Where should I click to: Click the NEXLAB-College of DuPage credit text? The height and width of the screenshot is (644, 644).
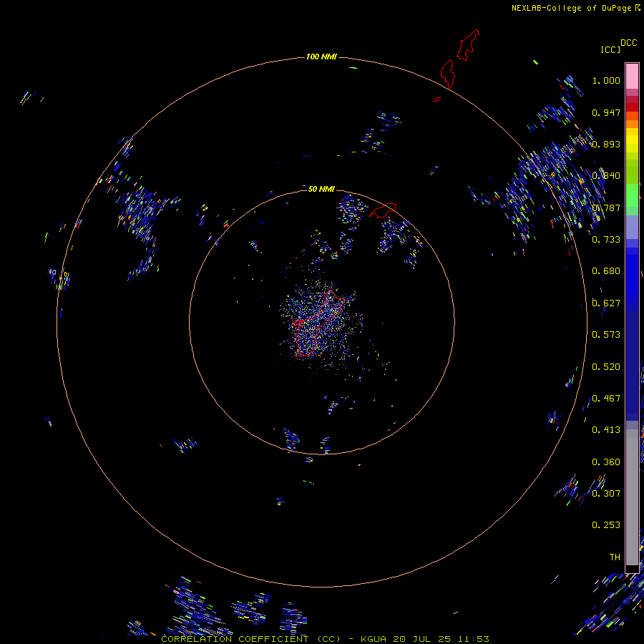[575, 8]
